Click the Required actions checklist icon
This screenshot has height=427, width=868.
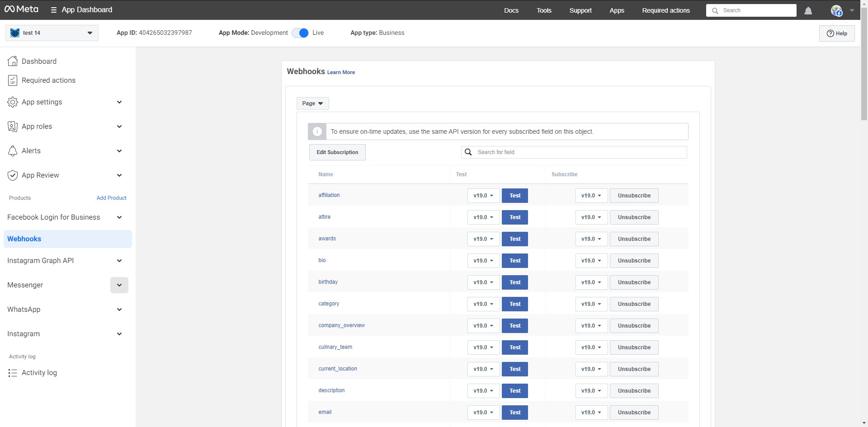click(13, 80)
